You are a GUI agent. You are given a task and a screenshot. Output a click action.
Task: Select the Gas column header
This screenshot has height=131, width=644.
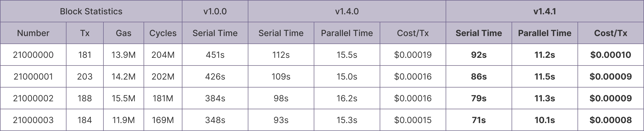point(124,33)
